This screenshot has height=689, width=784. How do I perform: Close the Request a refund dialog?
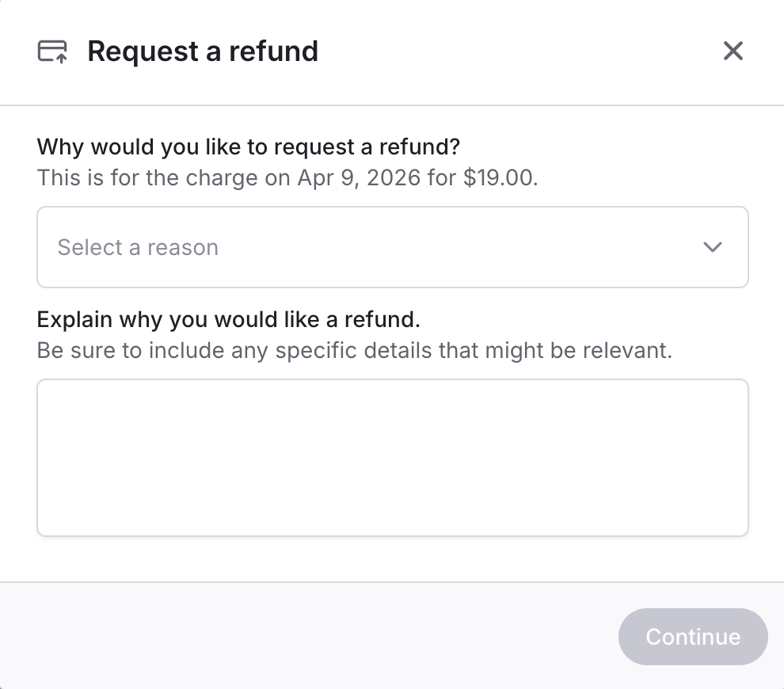[733, 51]
